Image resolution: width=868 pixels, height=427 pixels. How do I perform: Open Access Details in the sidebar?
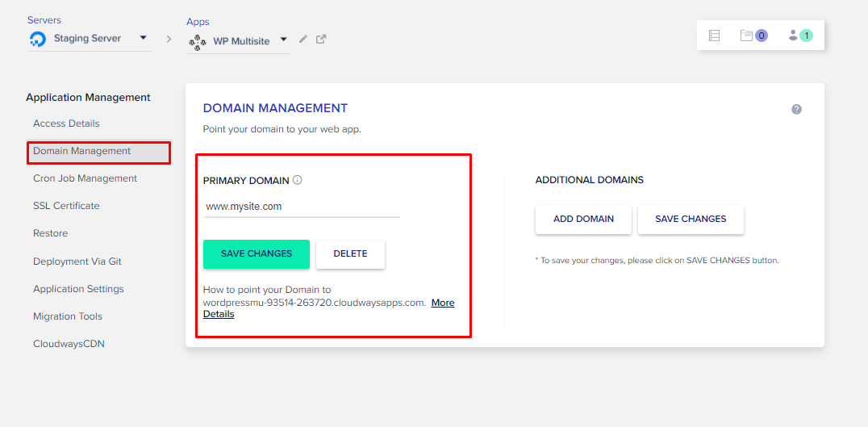(66, 123)
